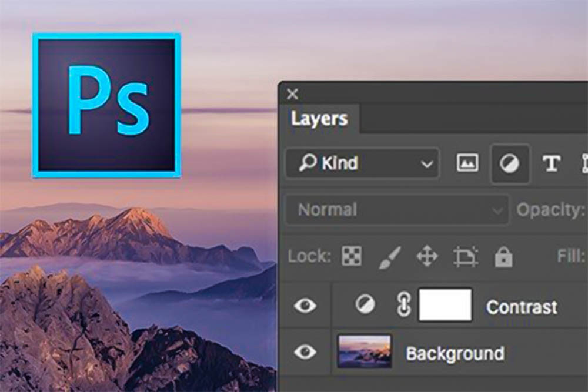Viewport: 588px width, 392px height.
Task: Close the Layers panel
Action: (292, 93)
